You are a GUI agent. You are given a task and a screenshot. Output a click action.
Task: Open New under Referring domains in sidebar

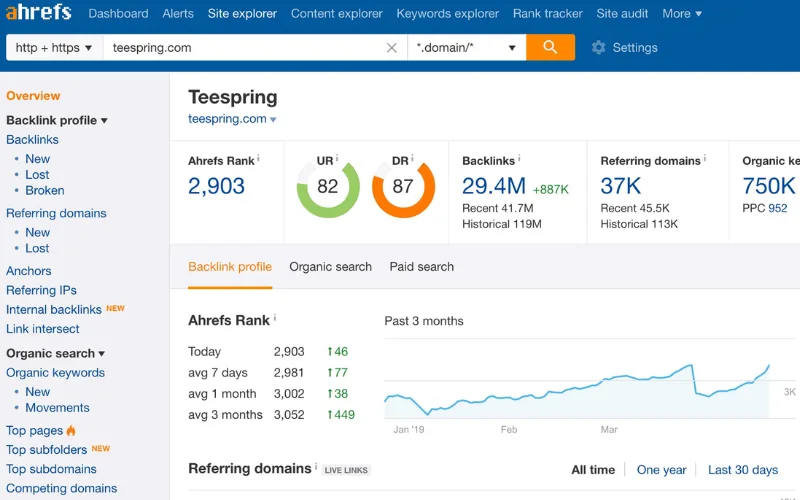38,233
